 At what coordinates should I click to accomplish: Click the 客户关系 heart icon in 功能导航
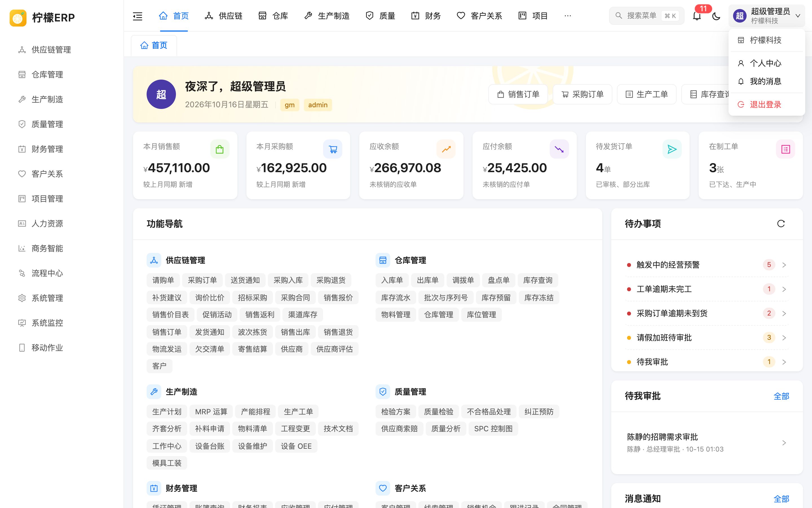(383, 489)
